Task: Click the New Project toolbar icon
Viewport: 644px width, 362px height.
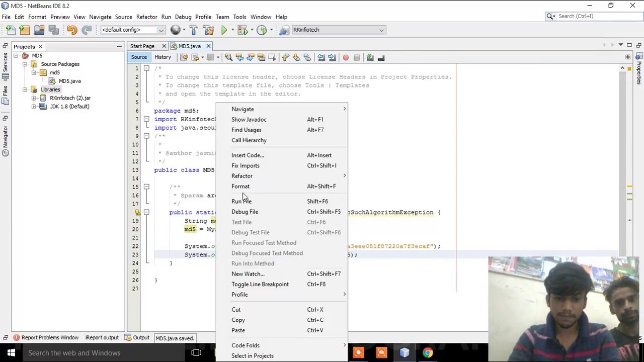Action: [x=24, y=30]
